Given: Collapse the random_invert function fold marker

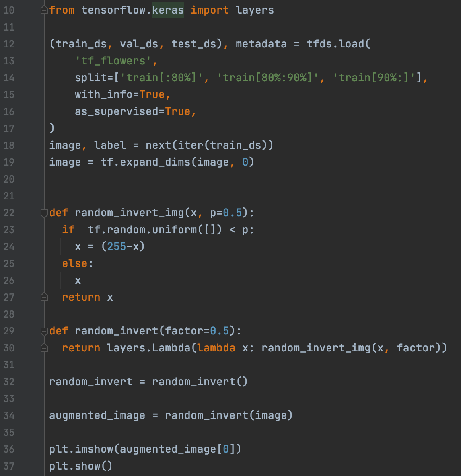Looking at the screenshot, I should 44,331.
